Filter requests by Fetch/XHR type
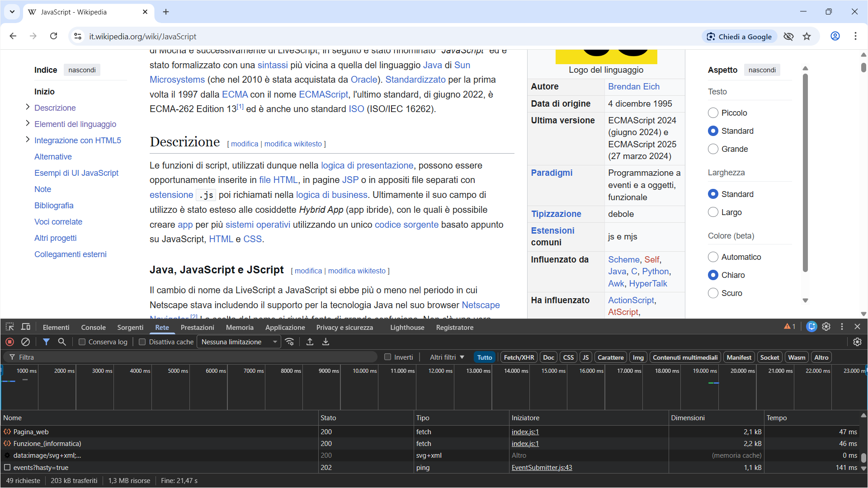 point(519,357)
